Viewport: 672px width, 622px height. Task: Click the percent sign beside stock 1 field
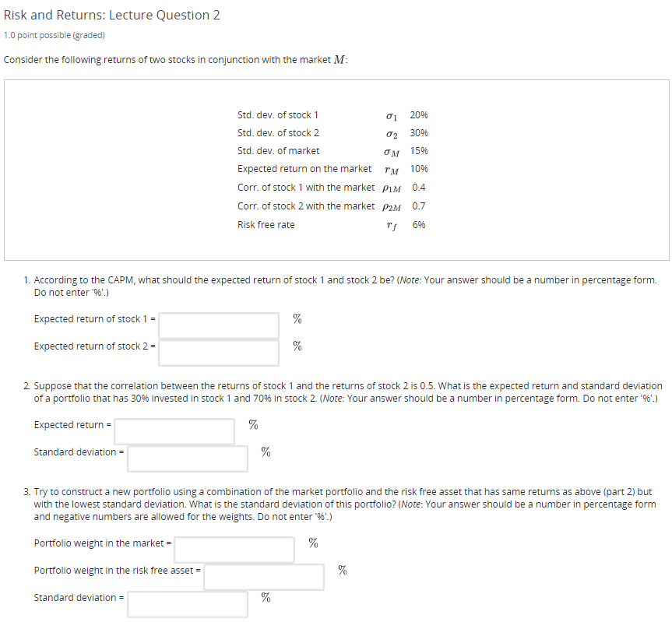295,318
